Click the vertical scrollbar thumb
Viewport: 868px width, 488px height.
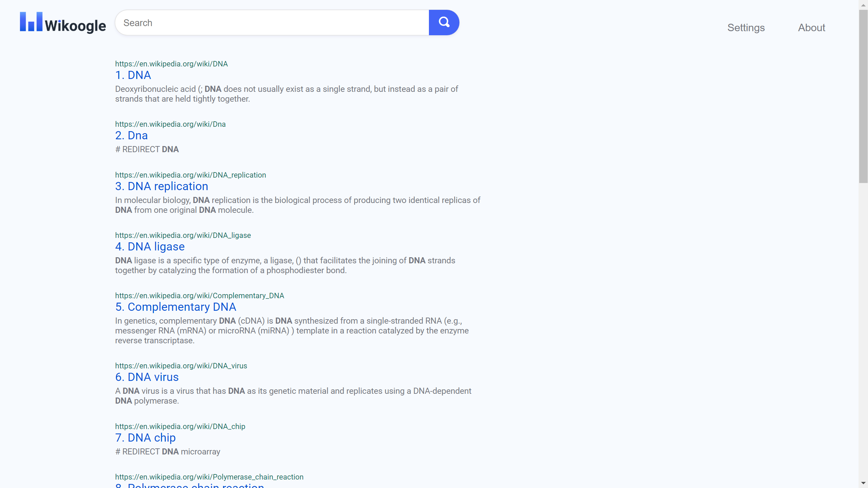point(863,97)
